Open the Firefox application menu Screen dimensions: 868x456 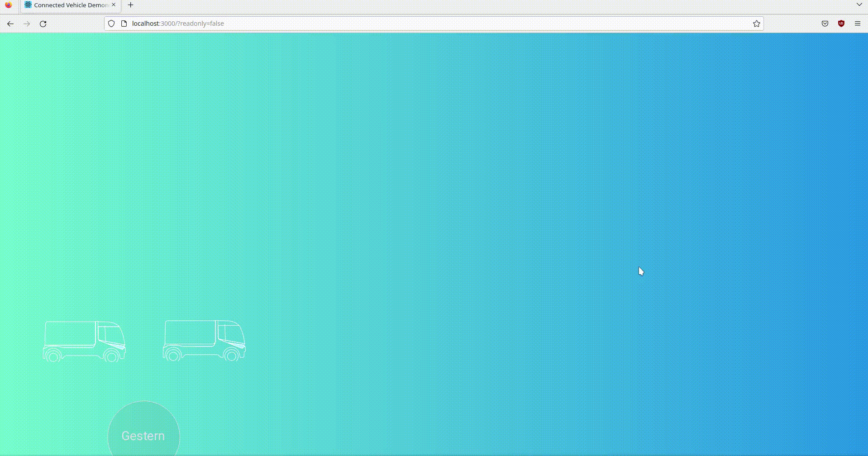(x=858, y=24)
